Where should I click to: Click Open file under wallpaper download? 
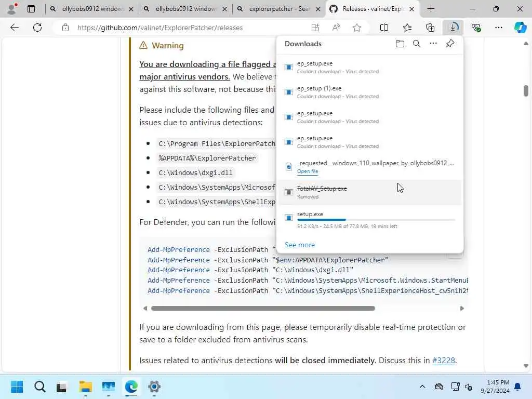(308, 171)
